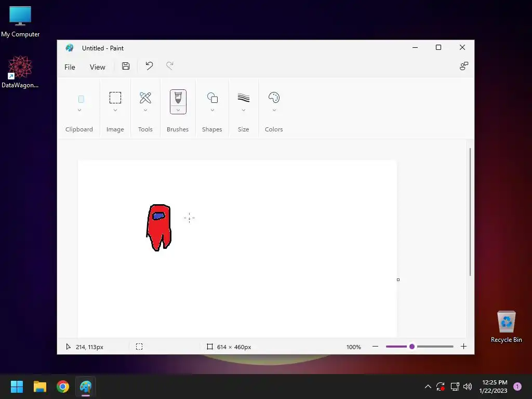Open Google Chrome from the taskbar
This screenshot has width=532, height=399.
[x=63, y=387]
